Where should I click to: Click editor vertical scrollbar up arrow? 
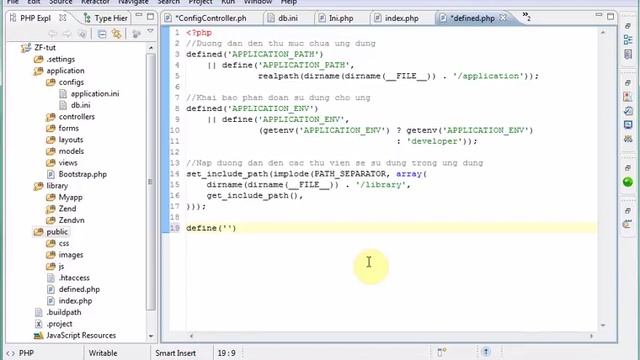pyautogui.click(x=603, y=32)
